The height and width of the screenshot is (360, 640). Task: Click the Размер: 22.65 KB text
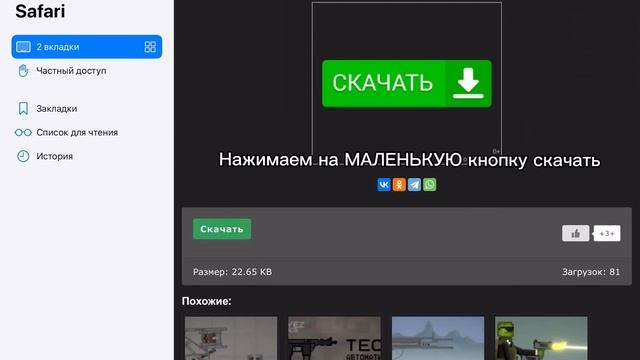232,272
